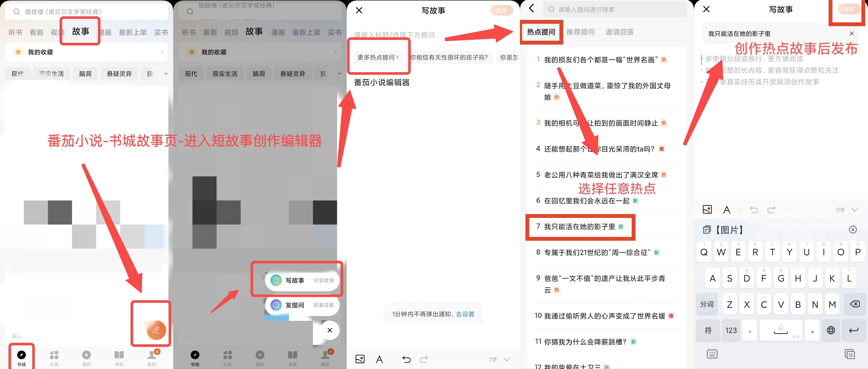The image size is (868, 369).
Task: Select hot topic 我只能活在她的影子里
Action: (580, 227)
